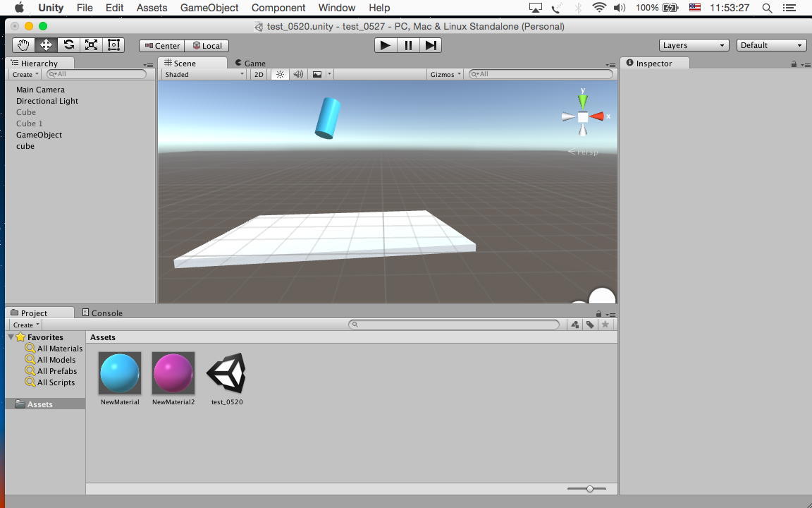Viewport: 812px width, 508px height.
Task: Toggle Local handle rotation
Action: tap(207, 46)
